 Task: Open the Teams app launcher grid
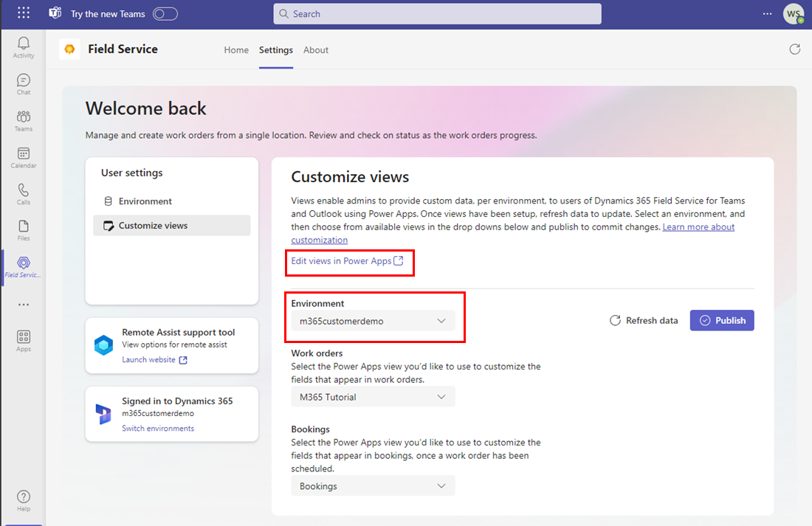pyautogui.click(x=24, y=13)
